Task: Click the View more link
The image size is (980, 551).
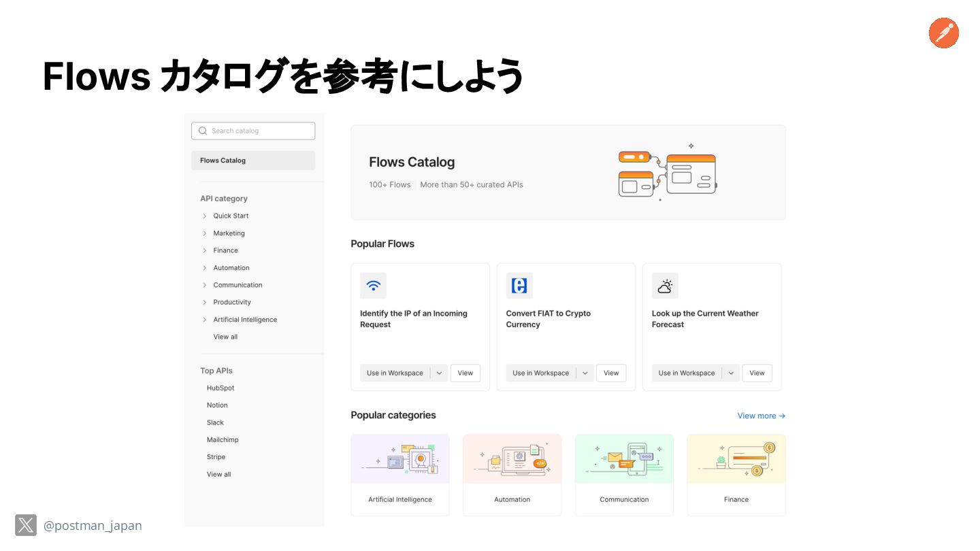Action: (762, 416)
